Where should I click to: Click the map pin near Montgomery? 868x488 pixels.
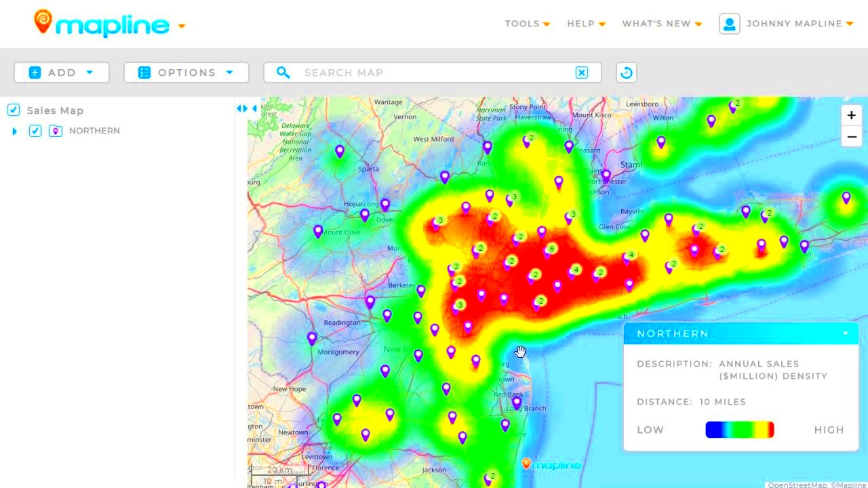(312, 338)
